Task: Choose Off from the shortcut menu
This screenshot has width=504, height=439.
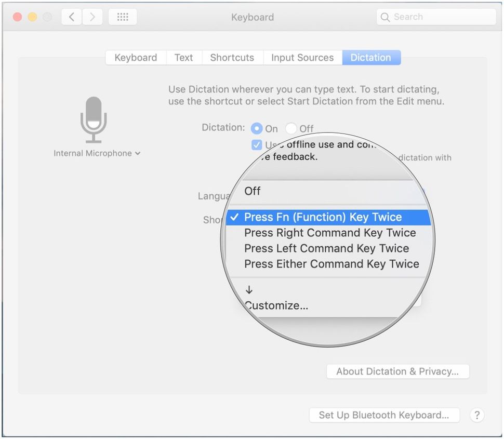Action: [x=252, y=191]
